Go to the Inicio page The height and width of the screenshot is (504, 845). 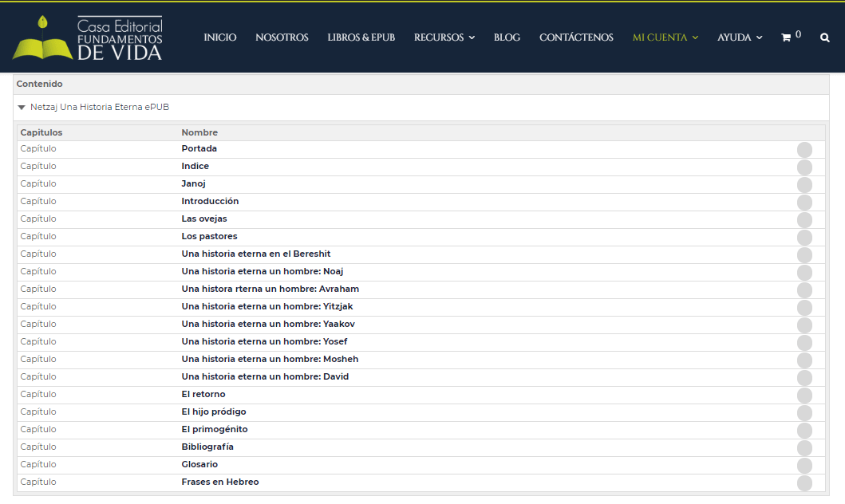pyautogui.click(x=219, y=37)
